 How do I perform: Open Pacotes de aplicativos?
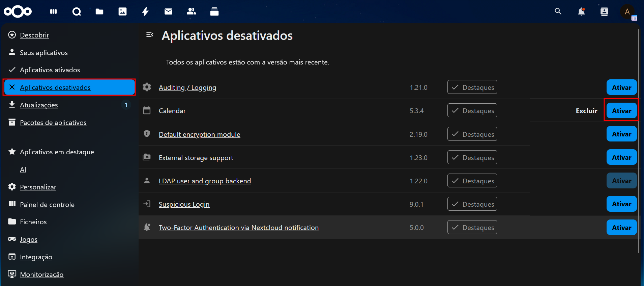[53, 123]
